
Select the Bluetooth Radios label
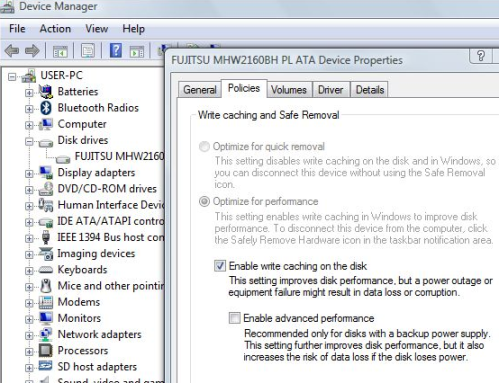pos(98,108)
